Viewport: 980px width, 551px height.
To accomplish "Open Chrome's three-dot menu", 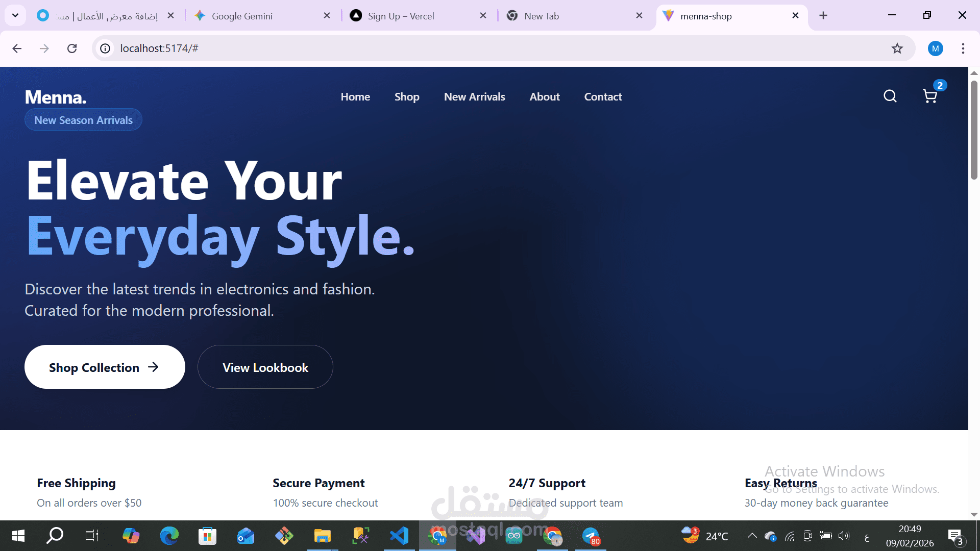I will [x=963, y=48].
